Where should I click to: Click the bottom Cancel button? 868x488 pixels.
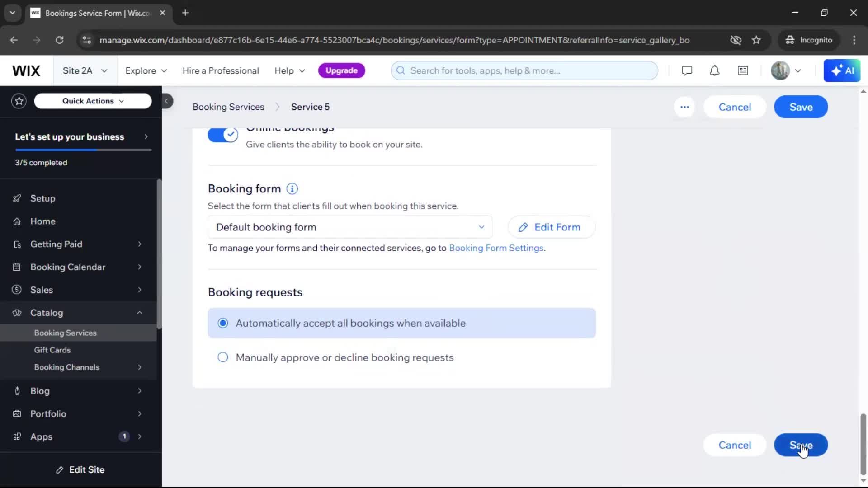tap(735, 445)
